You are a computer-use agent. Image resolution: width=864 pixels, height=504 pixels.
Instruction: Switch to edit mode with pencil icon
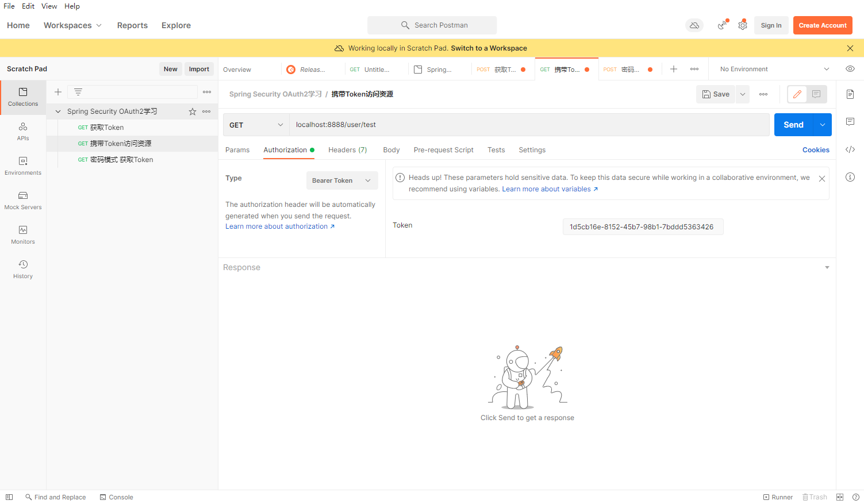click(797, 94)
